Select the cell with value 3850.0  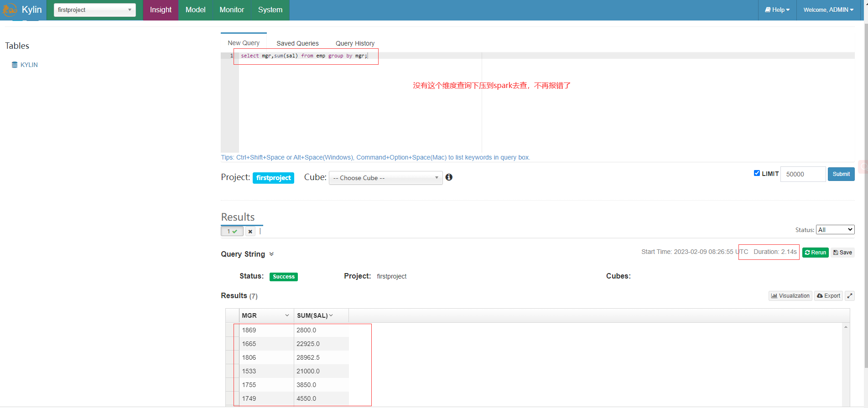(321, 385)
